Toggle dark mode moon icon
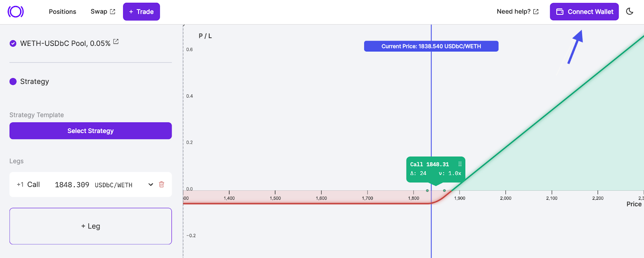 (630, 12)
